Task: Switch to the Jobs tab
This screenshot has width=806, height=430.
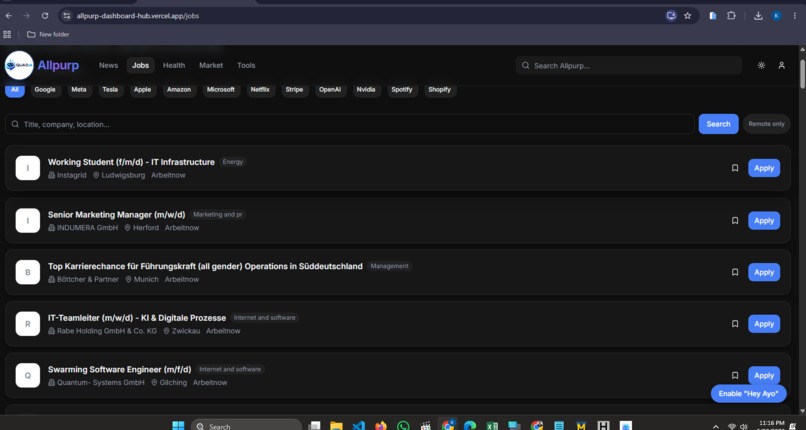Action: pos(140,65)
